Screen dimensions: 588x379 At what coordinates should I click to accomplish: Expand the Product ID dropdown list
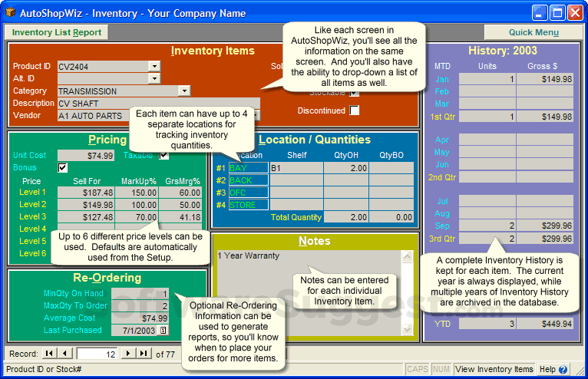point(154,66)
